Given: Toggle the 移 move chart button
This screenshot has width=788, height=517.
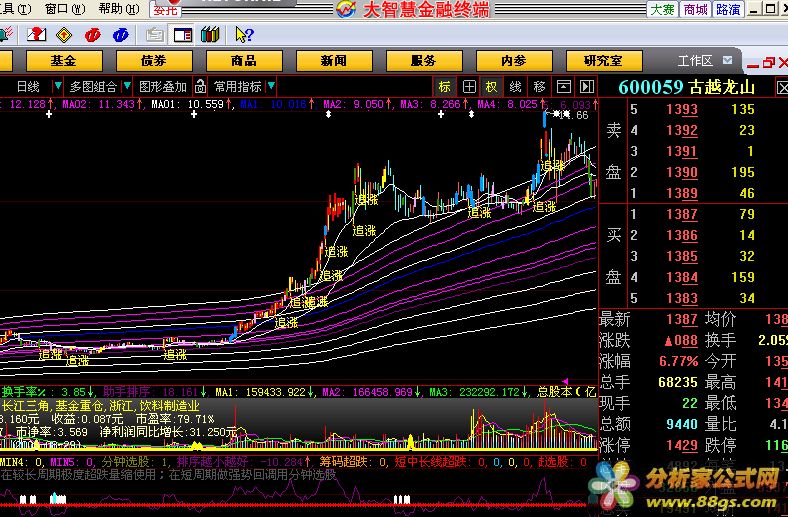Looking at the screenshot, I should click(539, 86).
